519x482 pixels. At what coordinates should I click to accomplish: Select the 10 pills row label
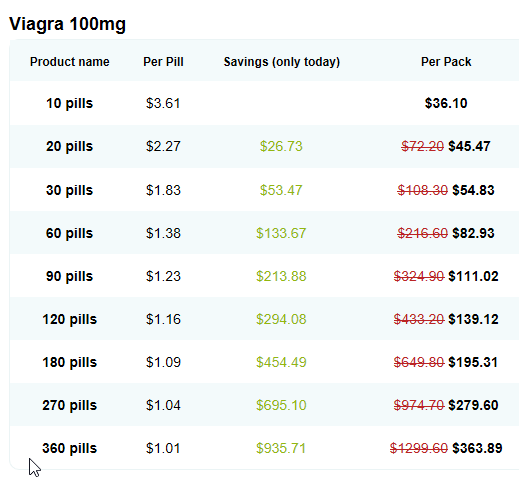(69, 103)
